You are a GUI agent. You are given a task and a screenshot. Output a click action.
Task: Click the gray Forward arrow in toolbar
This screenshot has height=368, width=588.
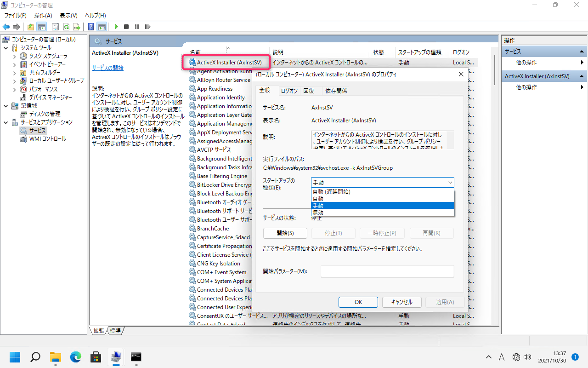(x=17, y=27)
